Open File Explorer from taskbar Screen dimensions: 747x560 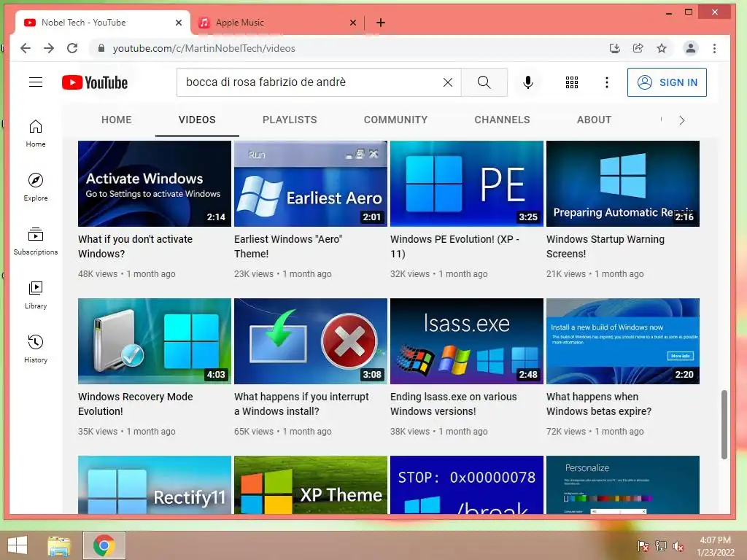59,545
